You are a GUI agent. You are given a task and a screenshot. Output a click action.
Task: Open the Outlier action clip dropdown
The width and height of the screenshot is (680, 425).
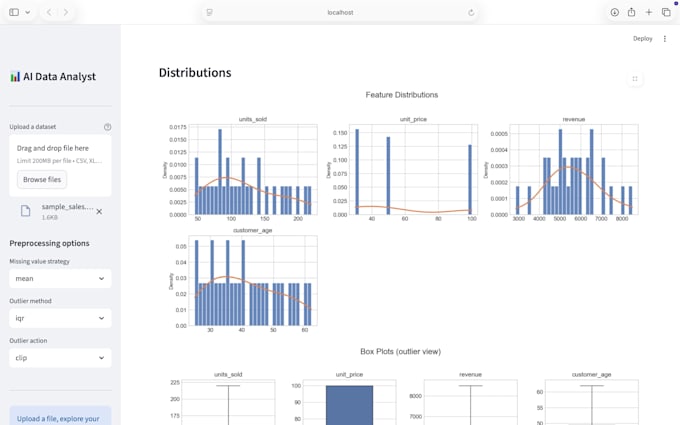[x=60, y=358]
